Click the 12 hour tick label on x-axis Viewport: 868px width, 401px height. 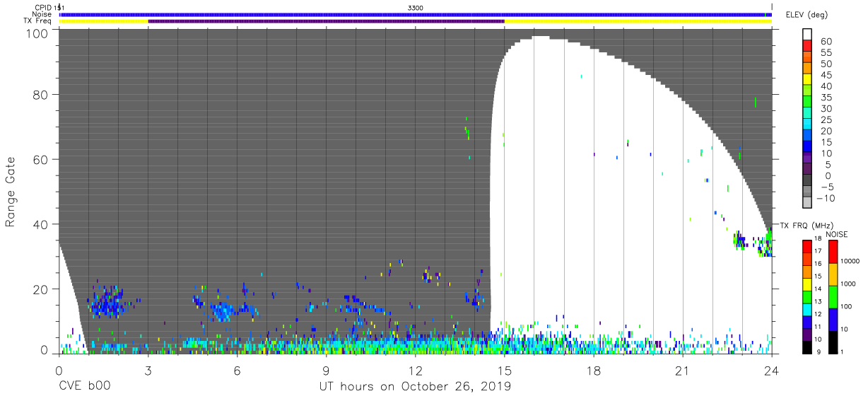415,371
